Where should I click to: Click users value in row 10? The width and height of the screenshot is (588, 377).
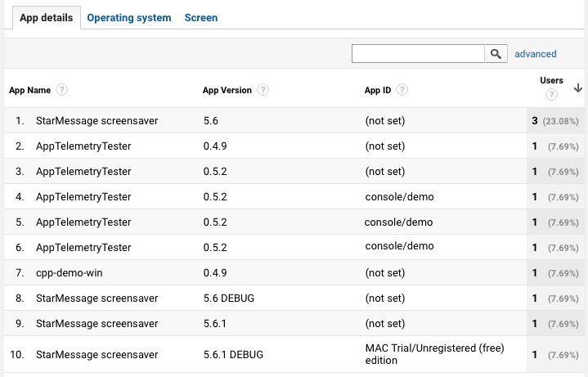555,354
